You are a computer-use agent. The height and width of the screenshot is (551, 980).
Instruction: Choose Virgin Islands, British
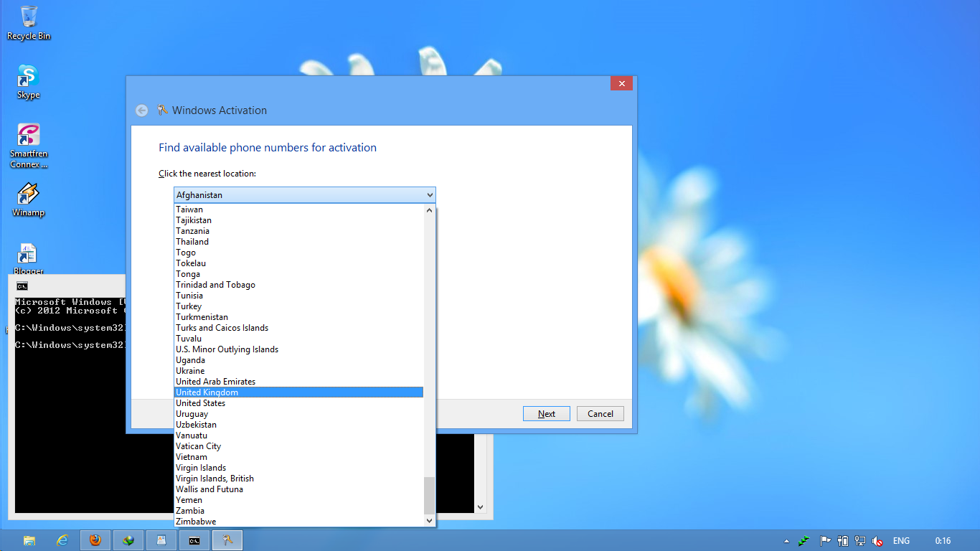tap(299, 479)
